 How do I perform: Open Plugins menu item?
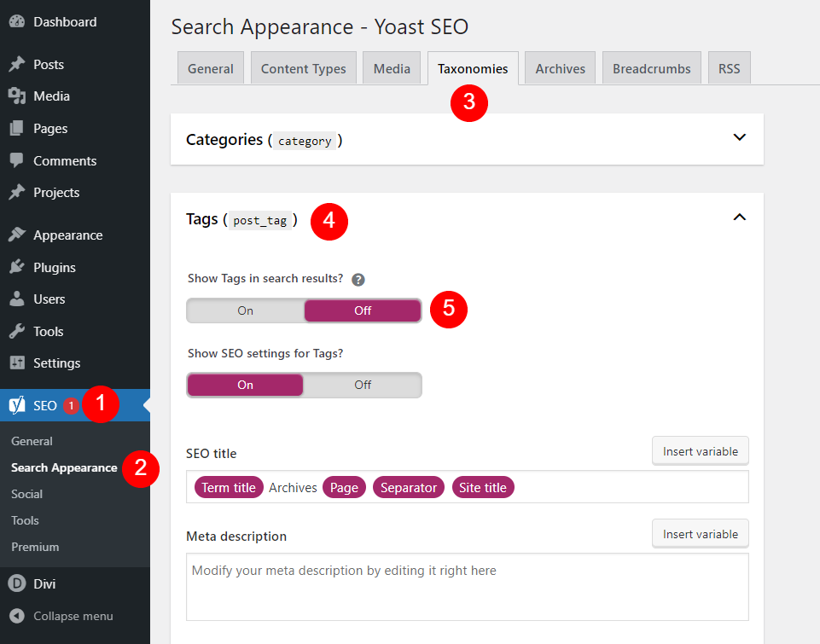[55, 267]
